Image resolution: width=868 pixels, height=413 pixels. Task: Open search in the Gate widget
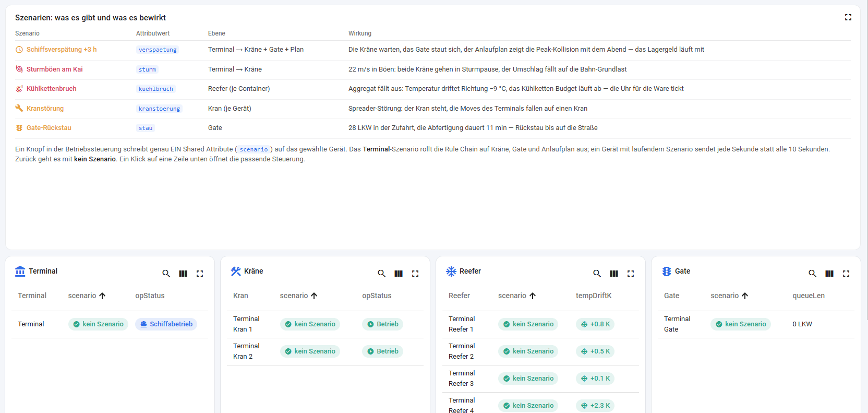(x=813, y=274)
